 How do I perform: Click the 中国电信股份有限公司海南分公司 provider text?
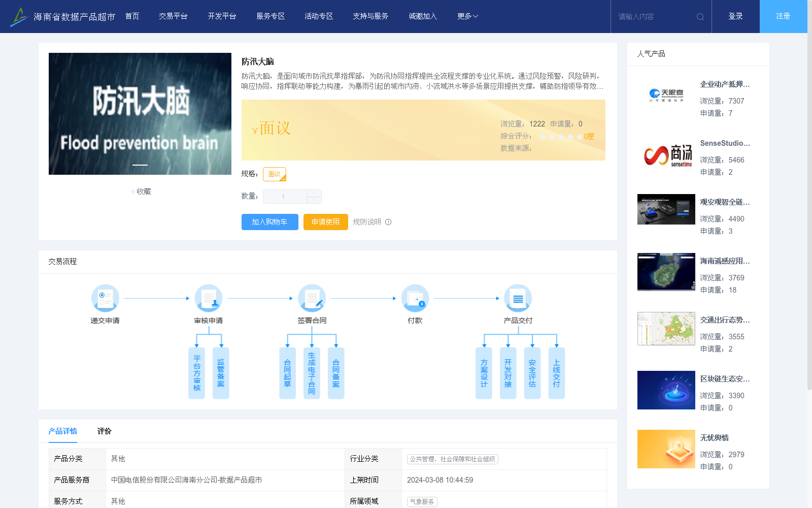(187, 480)
